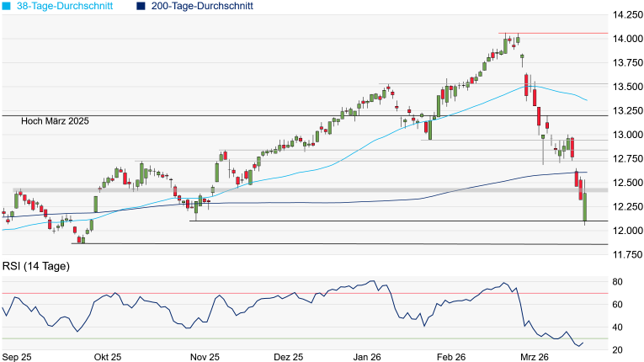Select the 'Hoch März 2025' annotation text
The height and width of the screenshot is (362, 644).
[x=56, y=121]
